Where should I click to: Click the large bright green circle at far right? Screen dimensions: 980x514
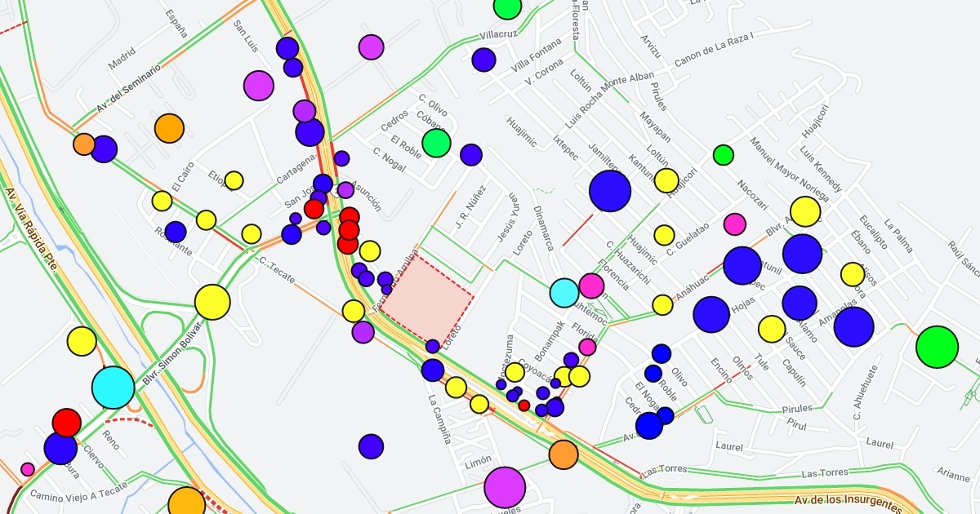click(x=937, y=347)
